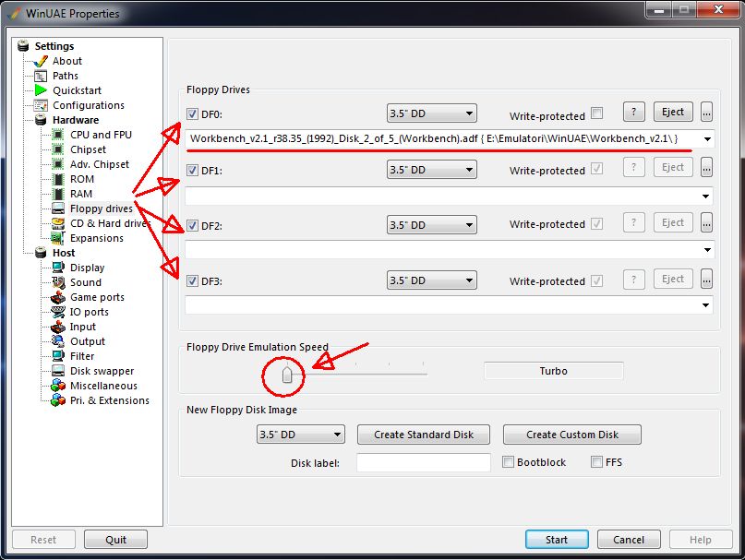Open the Sound speaker icon entry
Viewport: 745px width, 560px height.
pos(58,282)
